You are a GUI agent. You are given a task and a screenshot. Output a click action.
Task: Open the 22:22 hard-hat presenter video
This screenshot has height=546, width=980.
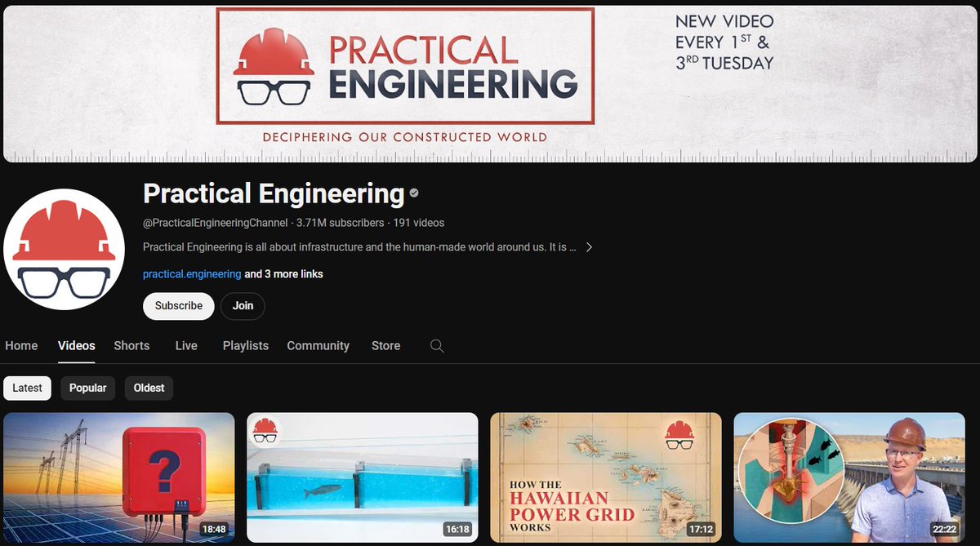click(x=849, y=477)
